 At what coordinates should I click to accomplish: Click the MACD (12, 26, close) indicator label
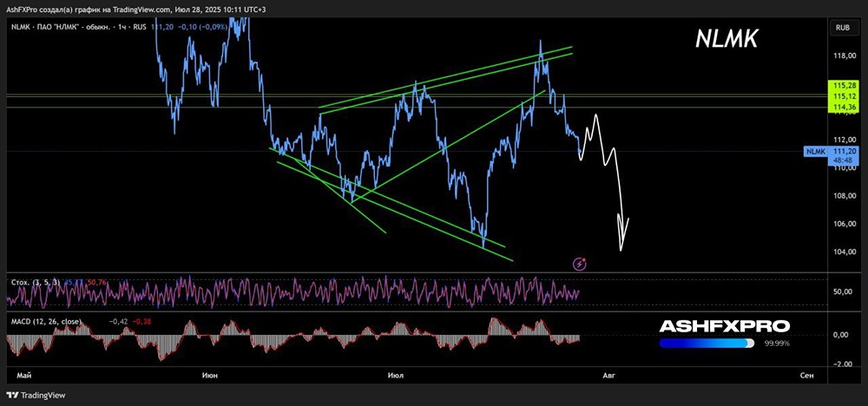45,321
